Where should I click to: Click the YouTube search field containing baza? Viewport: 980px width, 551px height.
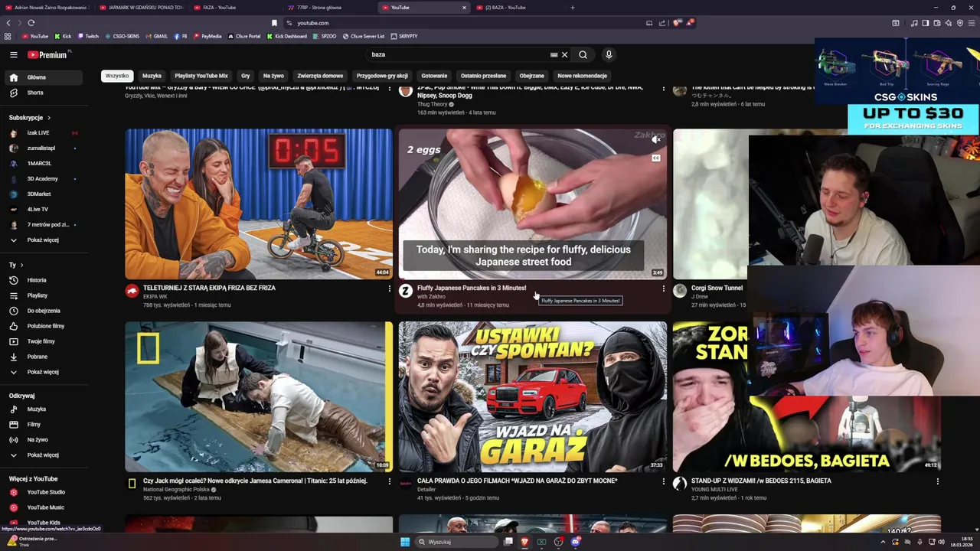coord(458,54)
